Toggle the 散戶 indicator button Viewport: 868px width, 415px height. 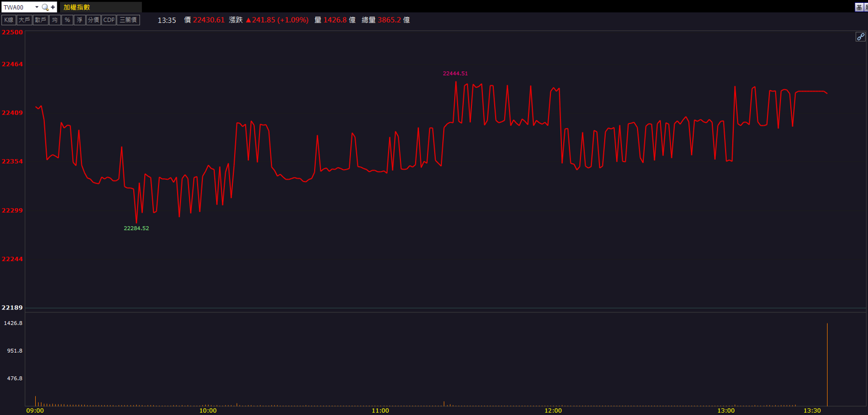[x=40, y=20]
